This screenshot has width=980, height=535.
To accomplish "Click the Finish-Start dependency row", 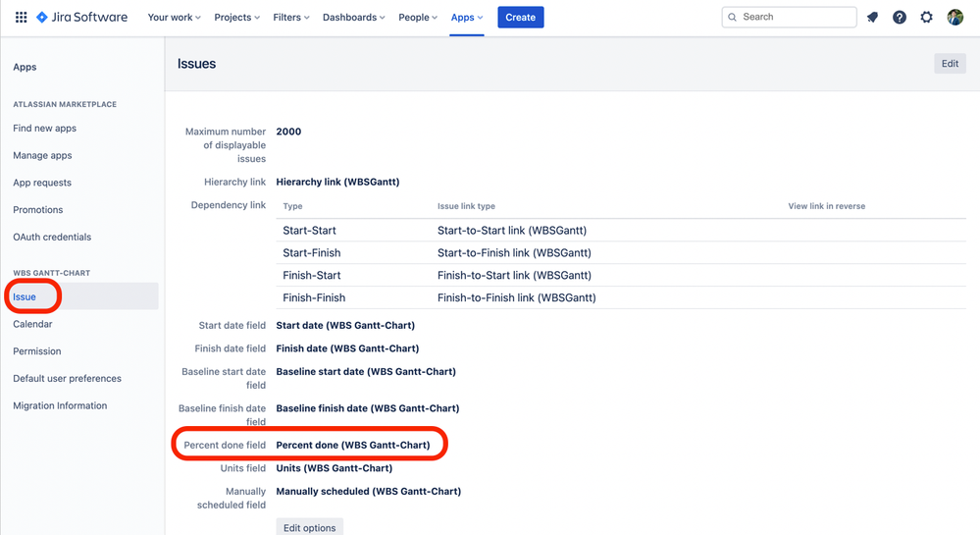I will pyautogui.click(x=621, y=275).
